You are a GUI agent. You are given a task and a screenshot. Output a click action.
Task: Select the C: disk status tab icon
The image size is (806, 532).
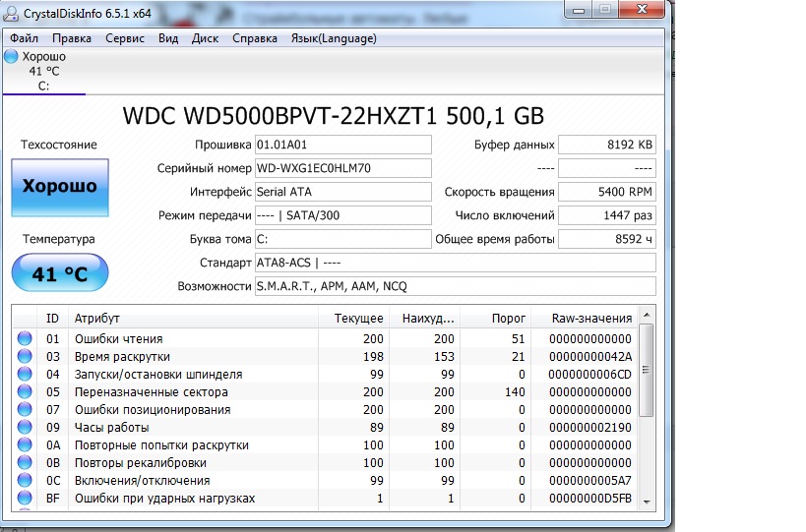pos(11,56)
